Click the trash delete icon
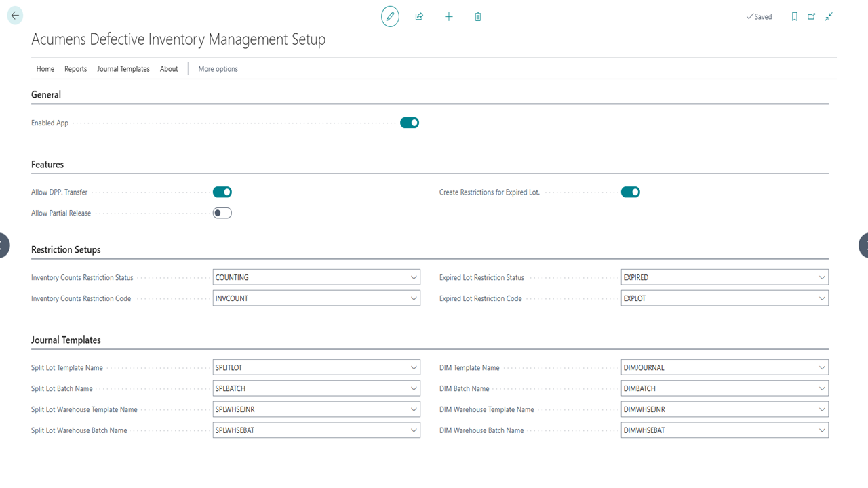This screenshot has height=488, width=868. pyautogui.click(x=477, y=16)
